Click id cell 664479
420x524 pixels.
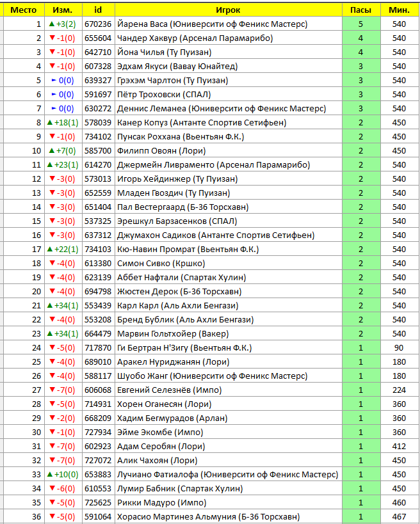point(98,333)
